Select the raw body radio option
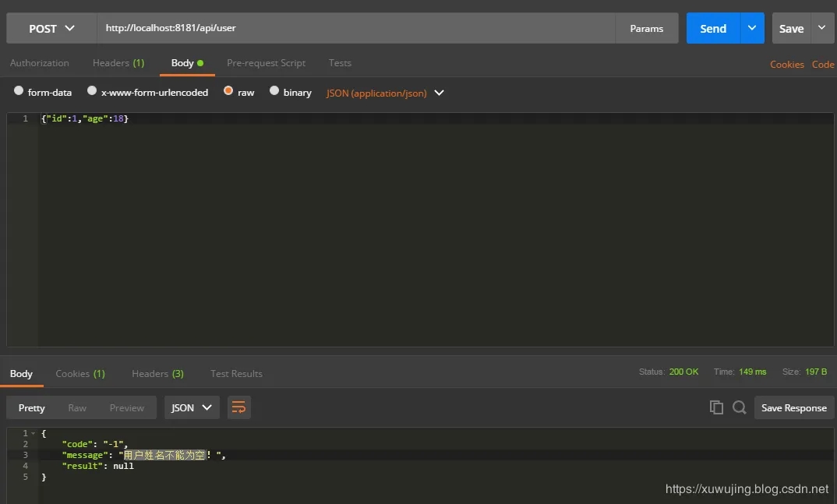 [x=228, y=91]
